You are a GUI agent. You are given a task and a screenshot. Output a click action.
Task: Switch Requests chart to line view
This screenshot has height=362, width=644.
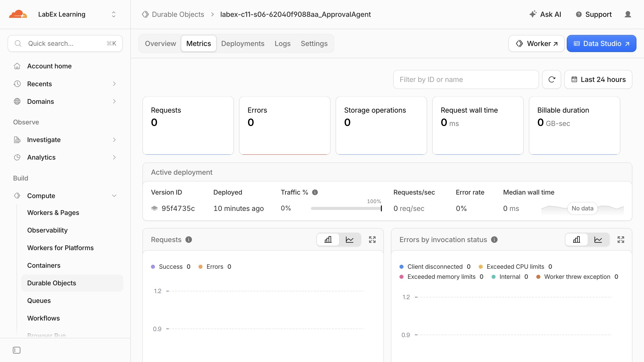click(350, 240)
